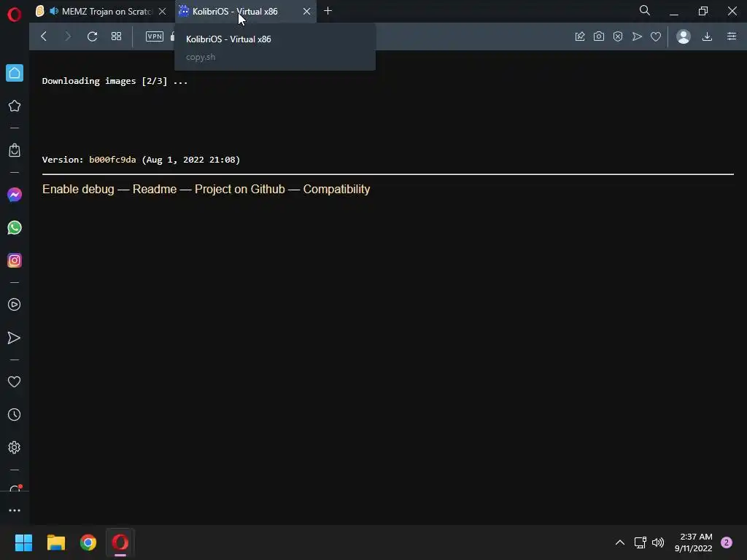Open Speed Dial start page grid
The height and width of the screenshot is (560, 747).
coord(116,36)
